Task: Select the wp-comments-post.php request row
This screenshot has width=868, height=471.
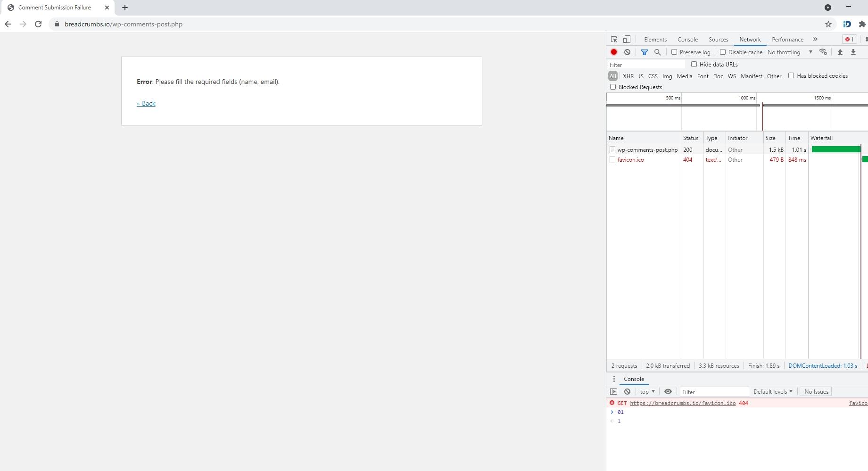Action: click(x=737, y=150)
